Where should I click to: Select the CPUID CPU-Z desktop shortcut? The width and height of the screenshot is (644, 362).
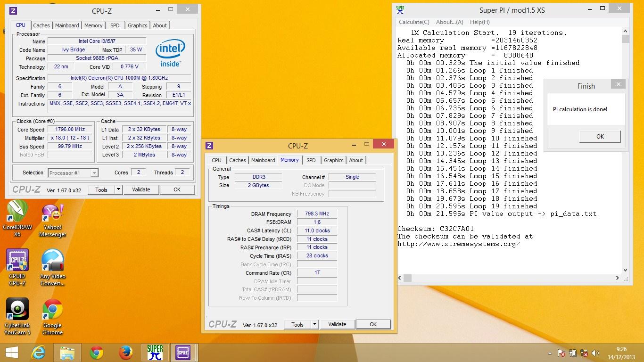point(17,268)
